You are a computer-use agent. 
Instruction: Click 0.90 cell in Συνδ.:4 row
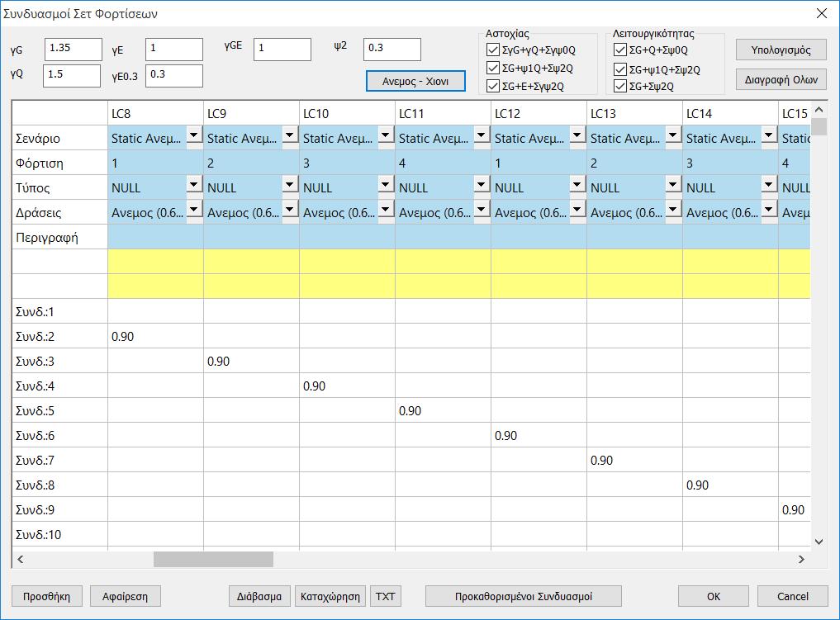(x=347, y=386)
